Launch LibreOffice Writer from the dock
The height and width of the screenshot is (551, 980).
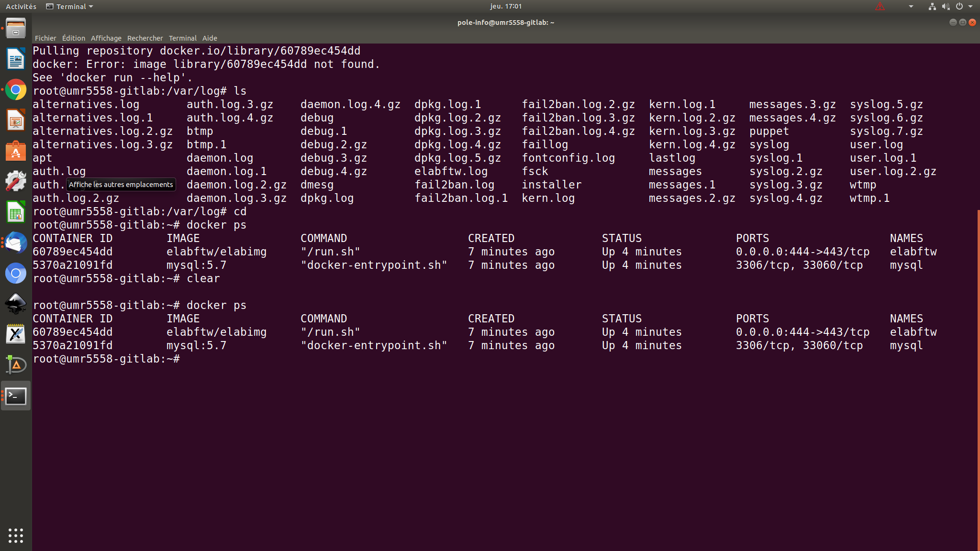[x=16, y=59]
